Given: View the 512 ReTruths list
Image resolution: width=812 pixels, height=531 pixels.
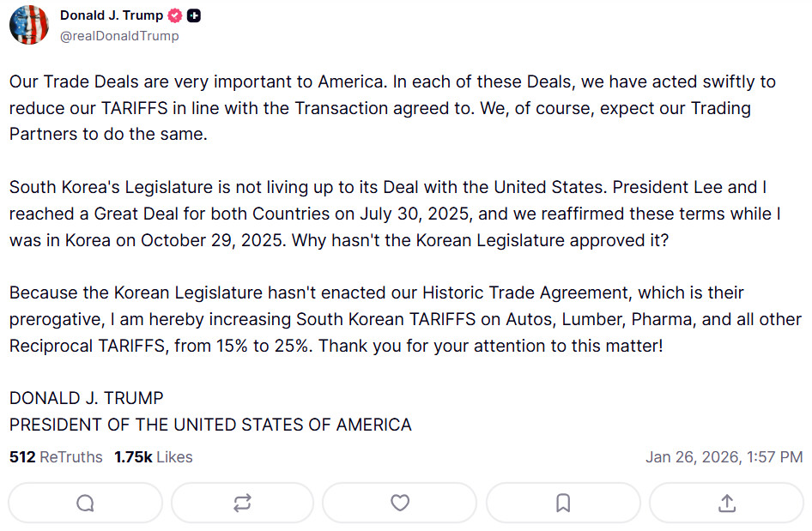Looking at the screenshot, I should coord(56,457).
